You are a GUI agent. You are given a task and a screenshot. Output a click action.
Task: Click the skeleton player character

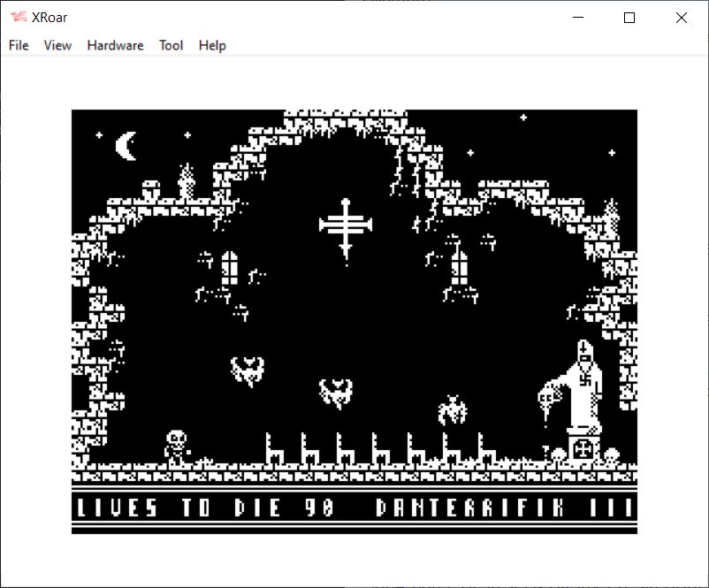click(178, 446)
